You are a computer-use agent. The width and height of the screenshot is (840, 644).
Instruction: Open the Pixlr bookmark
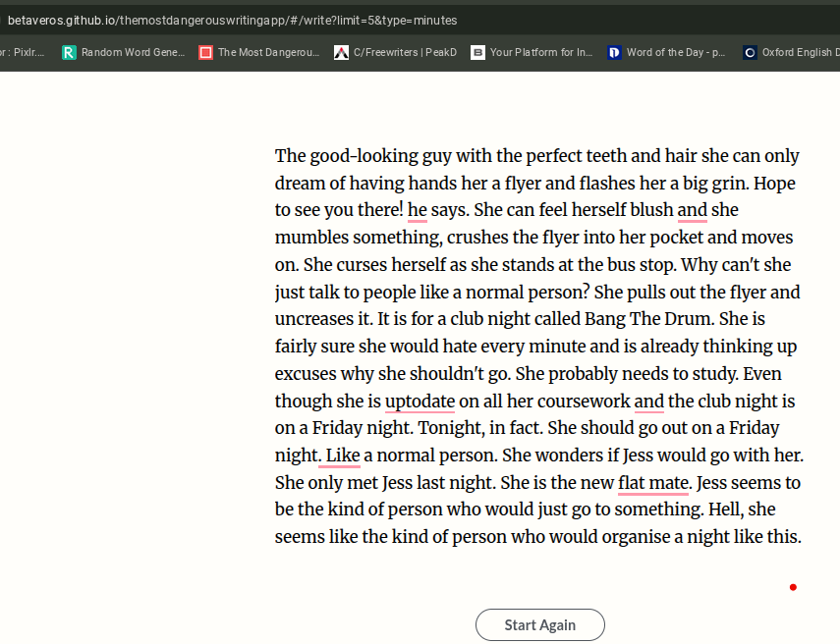(x=22, y=52)
